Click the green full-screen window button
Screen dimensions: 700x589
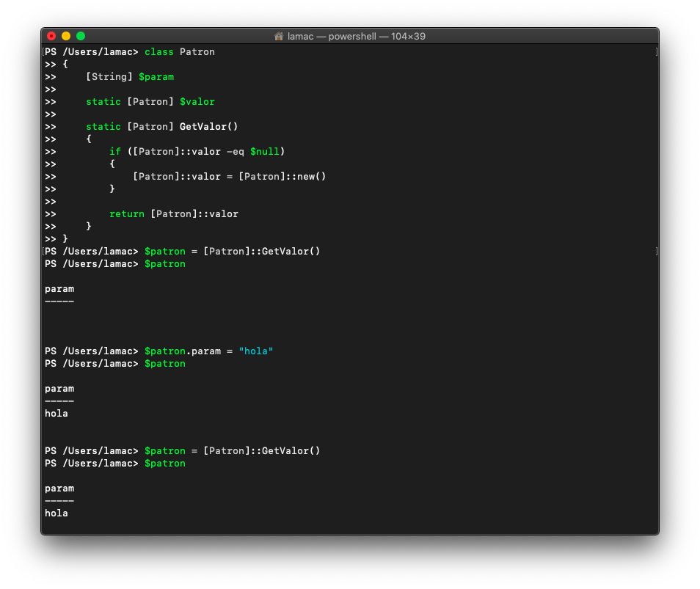pyautogui.click(x=81, y=36)
